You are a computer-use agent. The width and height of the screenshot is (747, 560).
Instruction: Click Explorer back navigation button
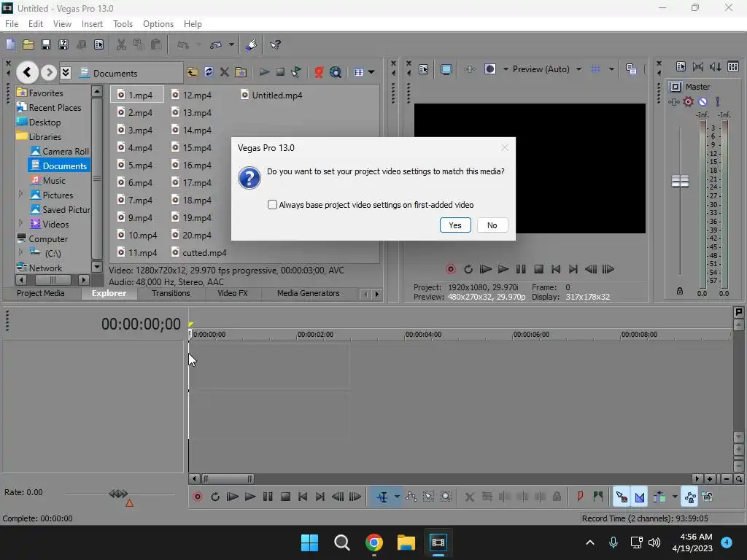27,72
